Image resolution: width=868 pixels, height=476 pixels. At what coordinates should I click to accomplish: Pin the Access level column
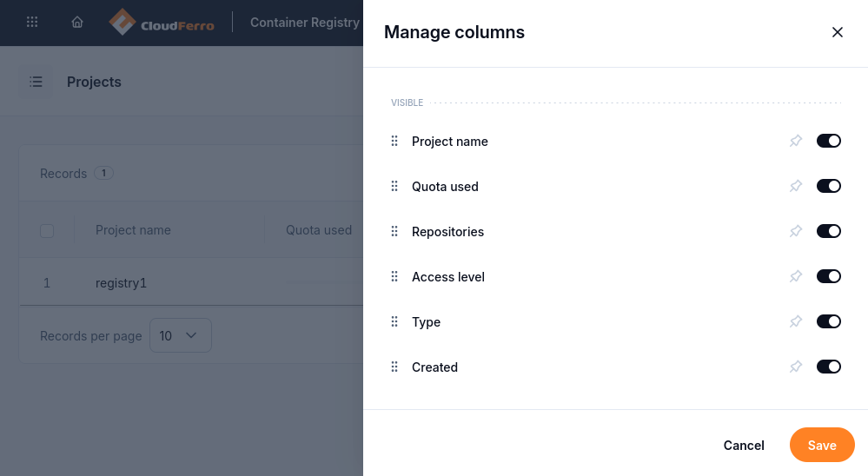(796, 276)
